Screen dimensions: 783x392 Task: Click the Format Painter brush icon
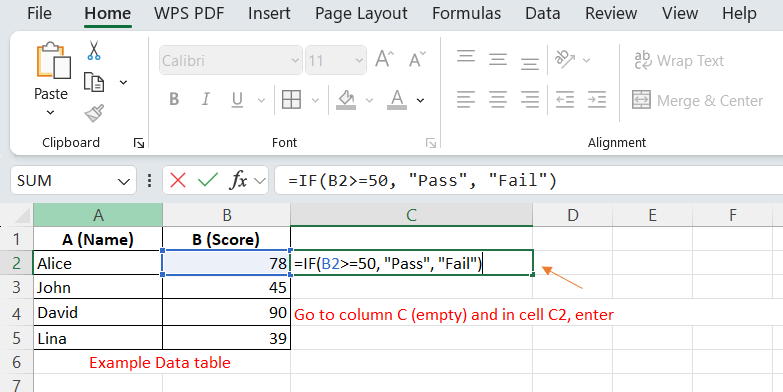tap(94, 113)
